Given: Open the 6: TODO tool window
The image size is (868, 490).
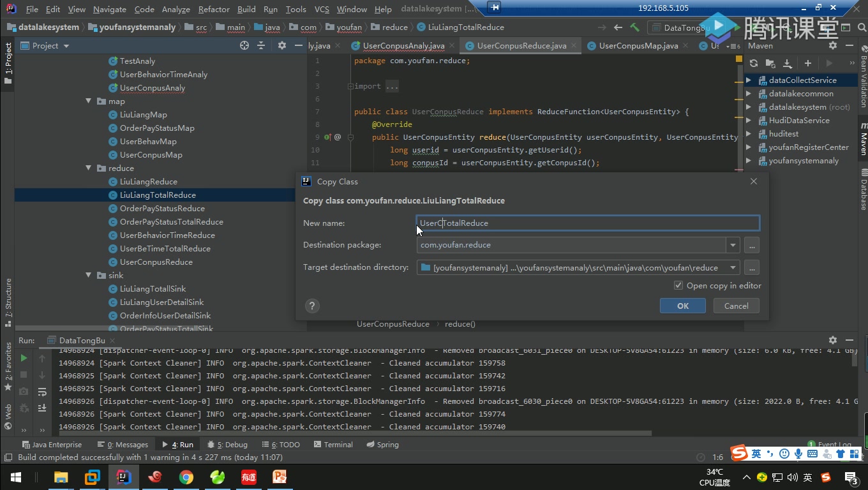Looking at the screenshot, I should tap(281, 445).
